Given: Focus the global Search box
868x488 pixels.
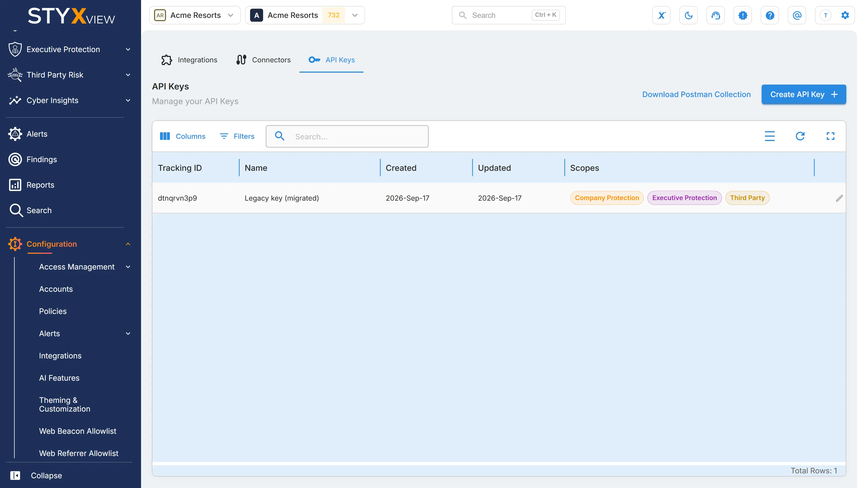Looking at the screenshot, I should pyautogui.click(x=509, y=15).
